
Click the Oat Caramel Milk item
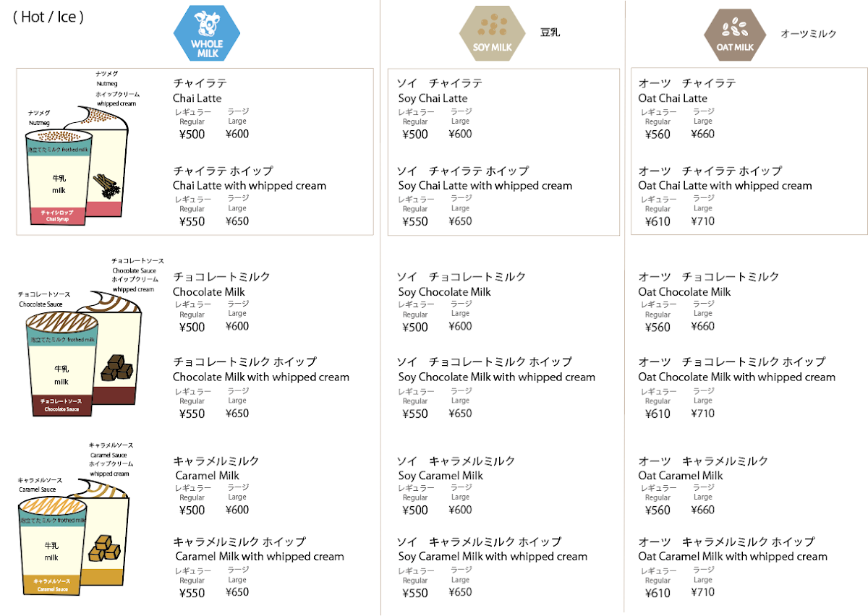(681, 476)
